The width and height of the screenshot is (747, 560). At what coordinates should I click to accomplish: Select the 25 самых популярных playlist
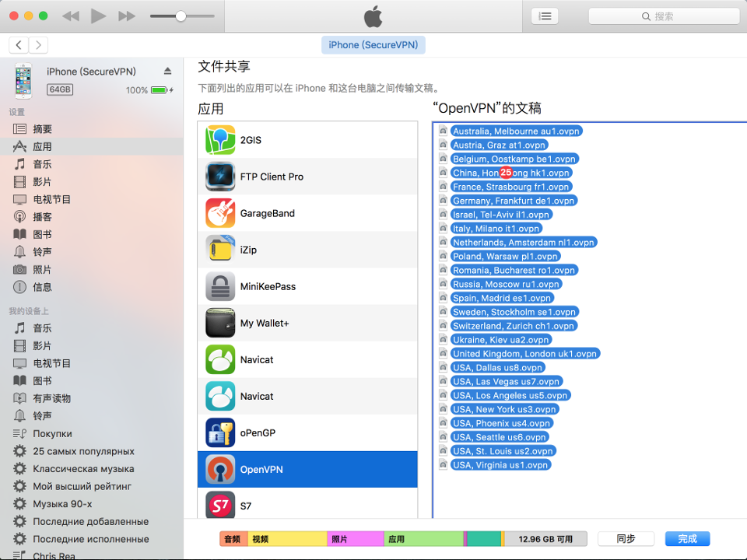click(x=92, y=451)
